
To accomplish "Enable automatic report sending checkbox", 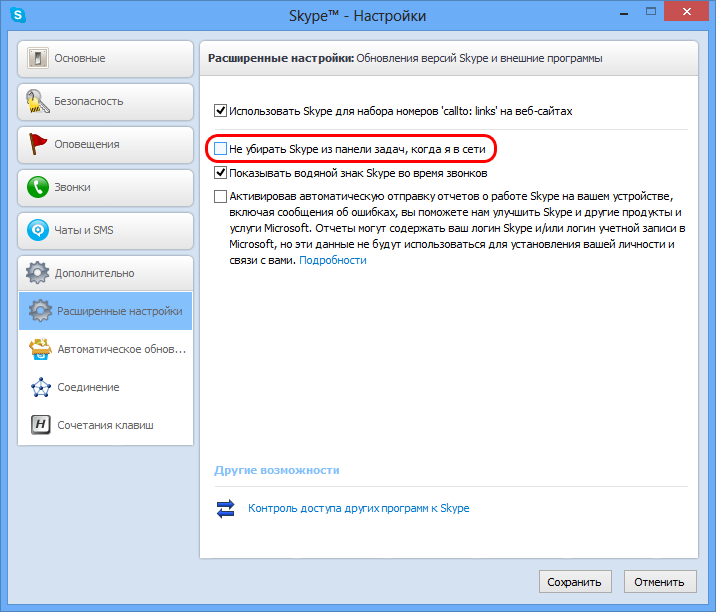I will [221, 196].
